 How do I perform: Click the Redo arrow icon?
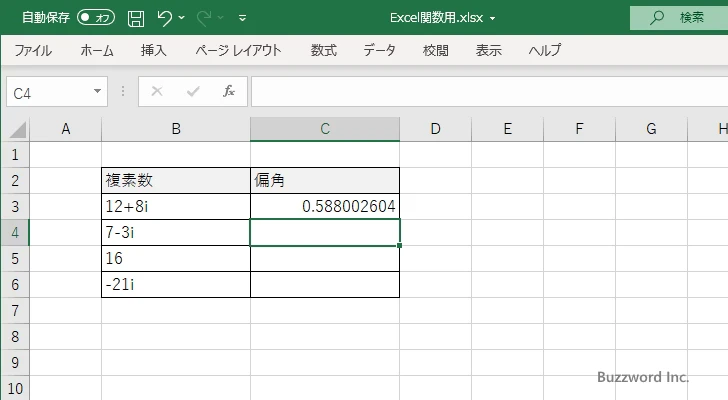(203, 18)
